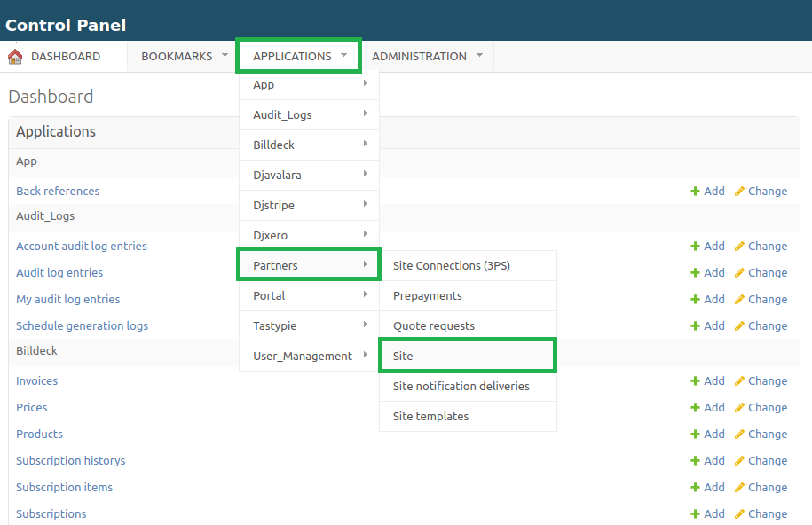Click the Dashboard home icon
This screenshot has width=812, height=525.
(15, 57)
